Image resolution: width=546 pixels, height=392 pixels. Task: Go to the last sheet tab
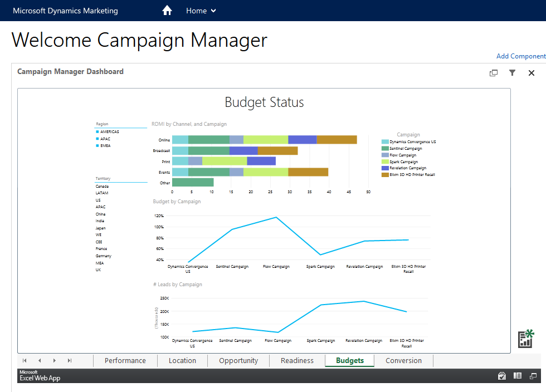click(x=70, y=360)
